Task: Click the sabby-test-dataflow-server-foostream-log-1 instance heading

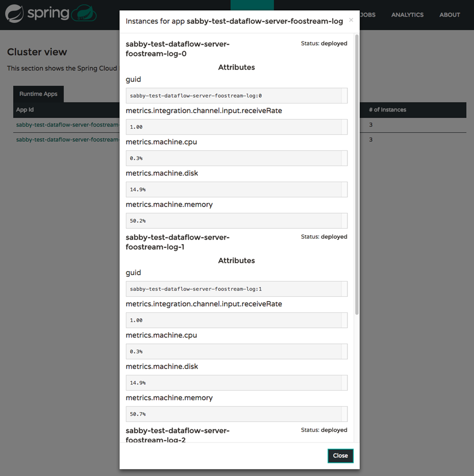Action: click(177, 242)
